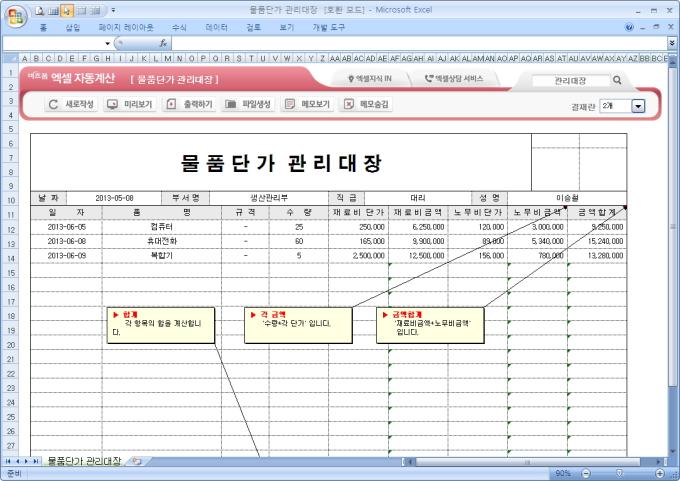This screenshot has height=481, width=680.
Task: Open the 데이터 ribbon tab
Action: coord(216,27)
